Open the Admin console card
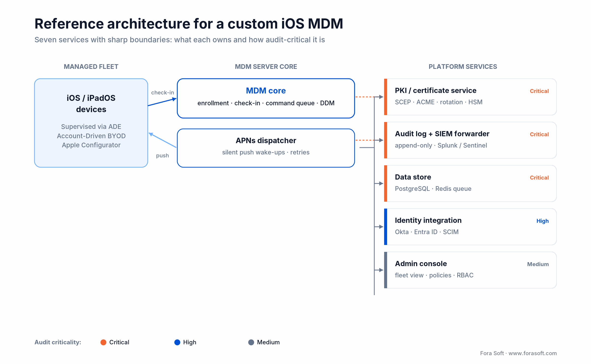The image size is (591, 364). click(x=470, y=270)
